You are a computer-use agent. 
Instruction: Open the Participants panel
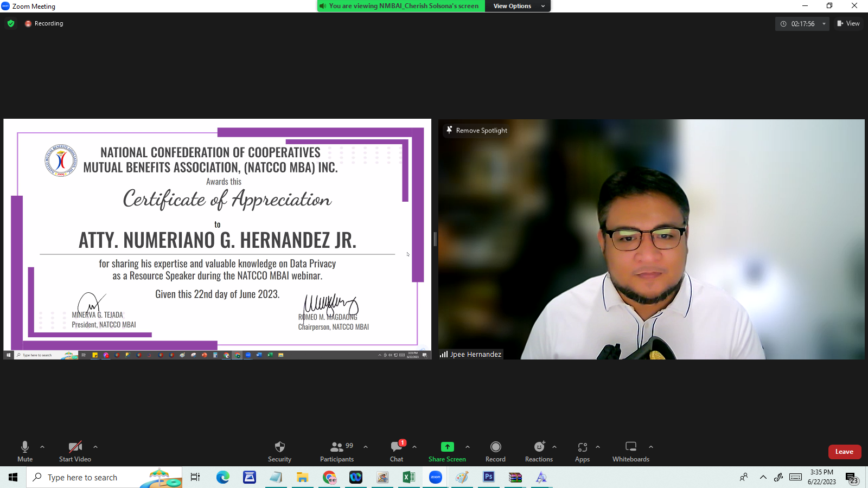(x=337, y=451)
